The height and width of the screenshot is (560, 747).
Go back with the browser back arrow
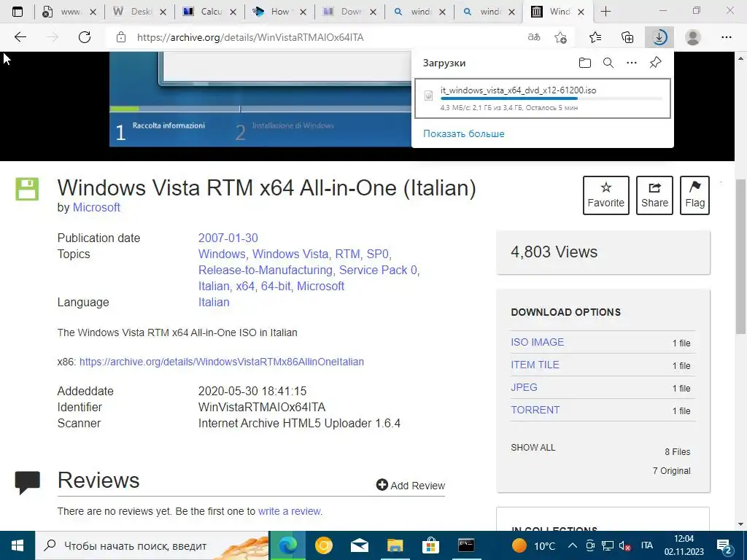[20, 37]
